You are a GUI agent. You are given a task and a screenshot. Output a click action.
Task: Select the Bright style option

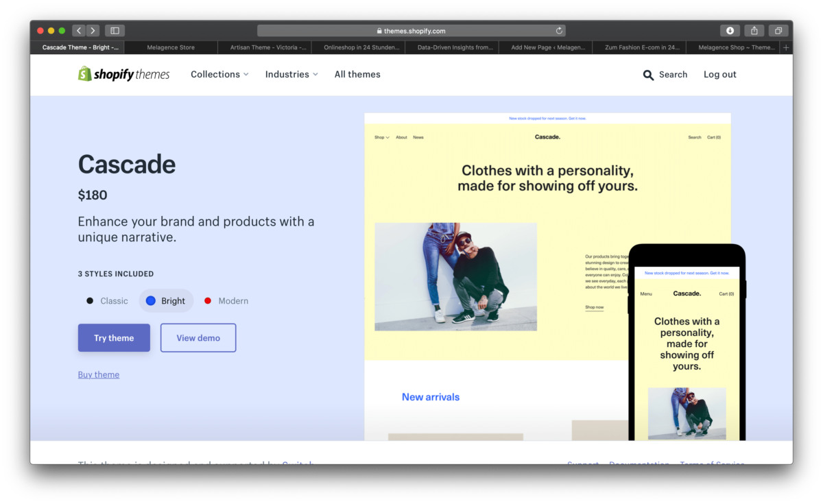166,301
